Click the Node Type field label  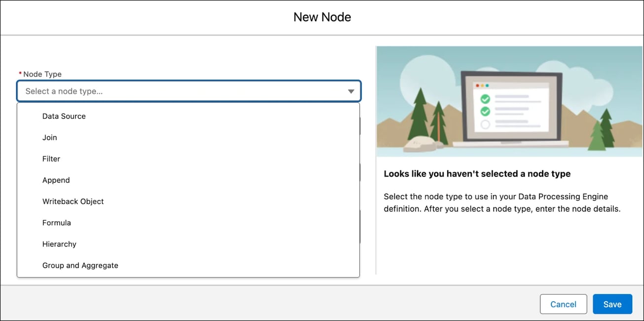(42, 74)
